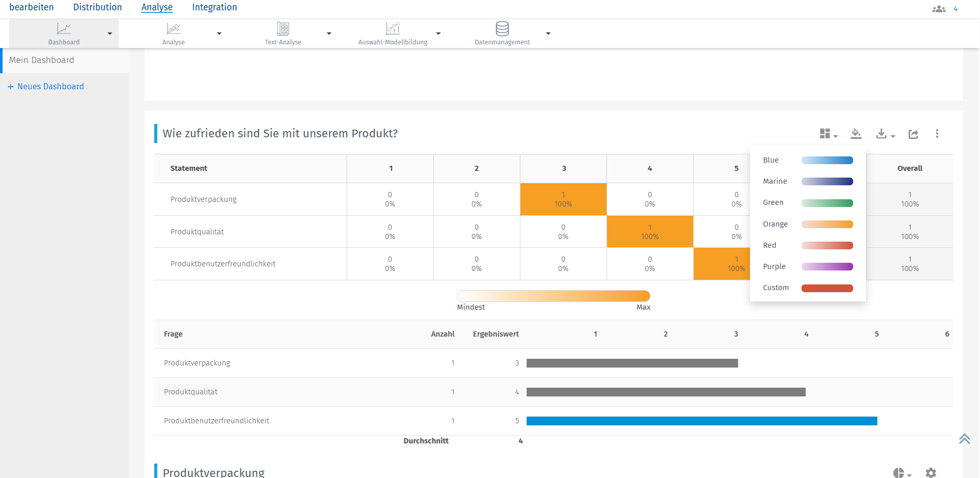Screen dimensions: 980x478
Task: Click the Datenmanagement database icon
Action: click(x=502, y=28)
